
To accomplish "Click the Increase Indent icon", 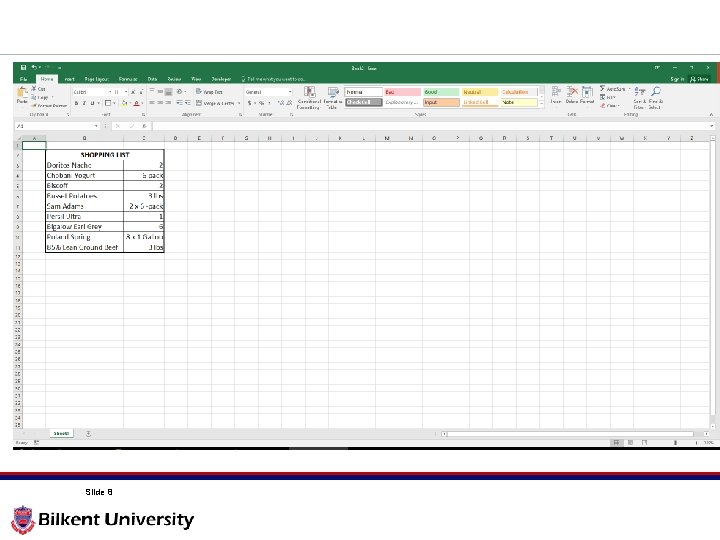I will (187, 103).
